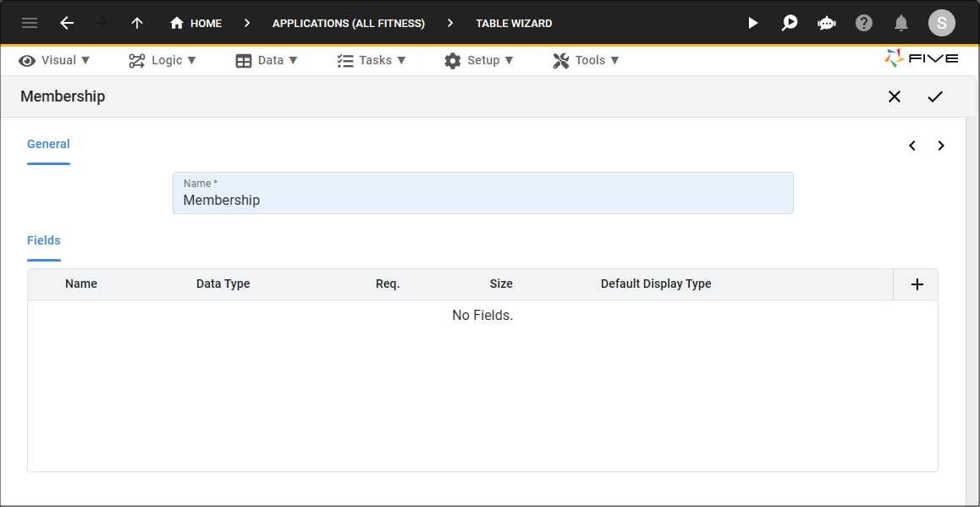Click the up arrow navigation icon
The image size is (980, 507).
click(x=137, y=23)
